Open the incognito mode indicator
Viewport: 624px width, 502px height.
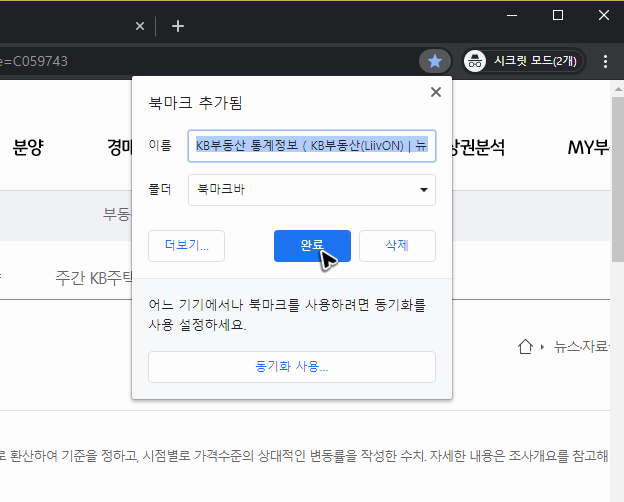[523, 61]
